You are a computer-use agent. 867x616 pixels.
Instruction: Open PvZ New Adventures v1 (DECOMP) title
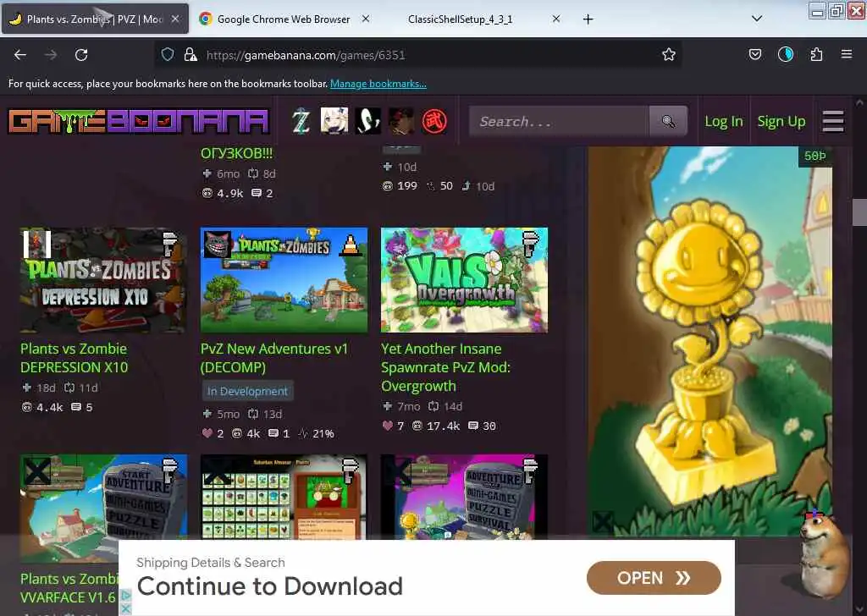pos(274,358)
